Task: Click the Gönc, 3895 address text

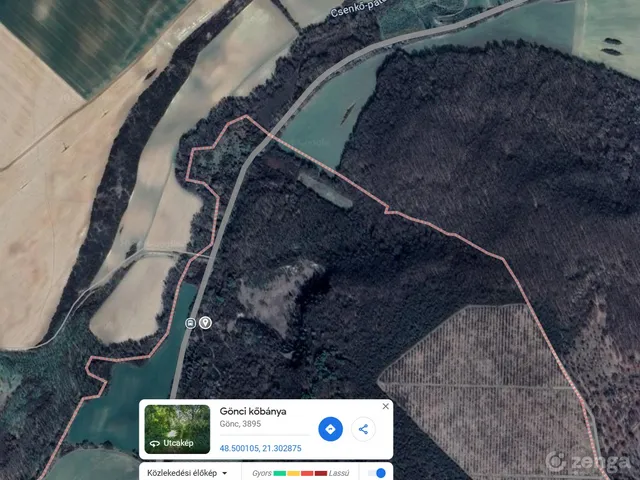Action: (x=240, y=424)
